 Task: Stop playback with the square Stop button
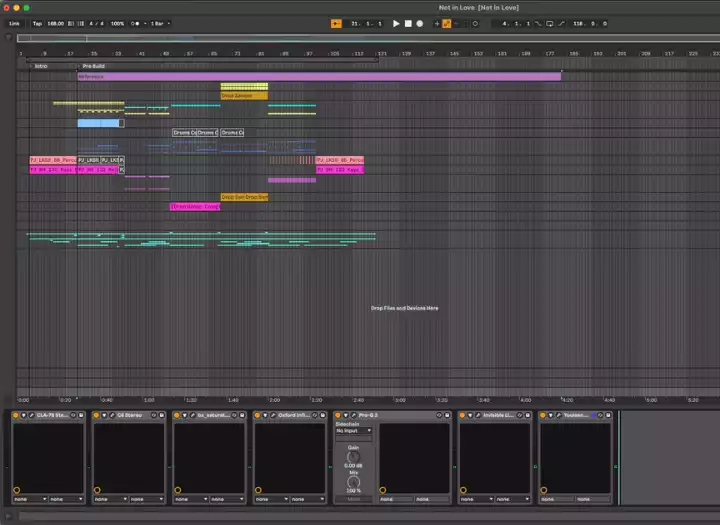408,23
